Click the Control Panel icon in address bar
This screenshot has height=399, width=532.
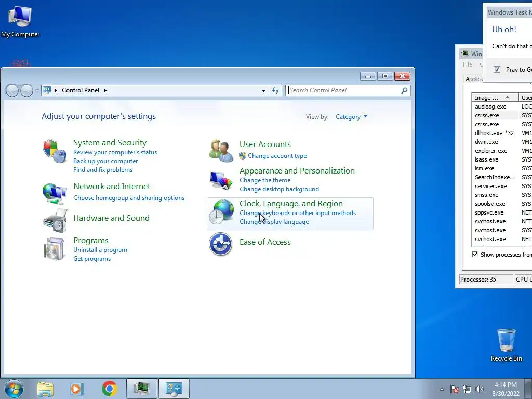tap(47, 90)
